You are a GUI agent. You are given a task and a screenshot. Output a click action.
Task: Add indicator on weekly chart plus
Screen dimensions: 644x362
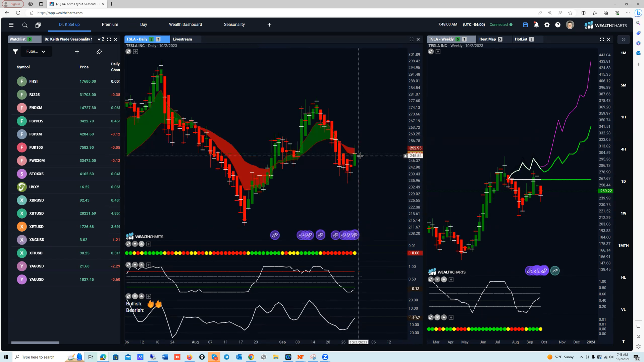438,52
